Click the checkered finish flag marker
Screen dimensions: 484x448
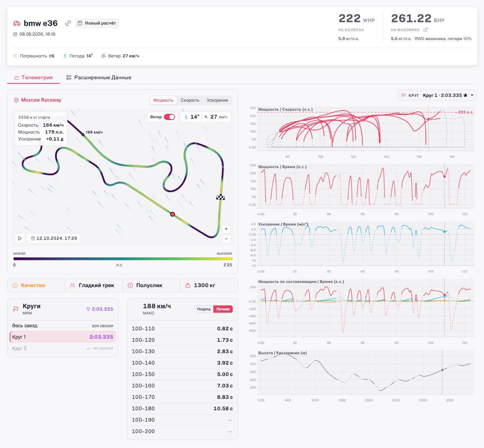coord(220,197)
